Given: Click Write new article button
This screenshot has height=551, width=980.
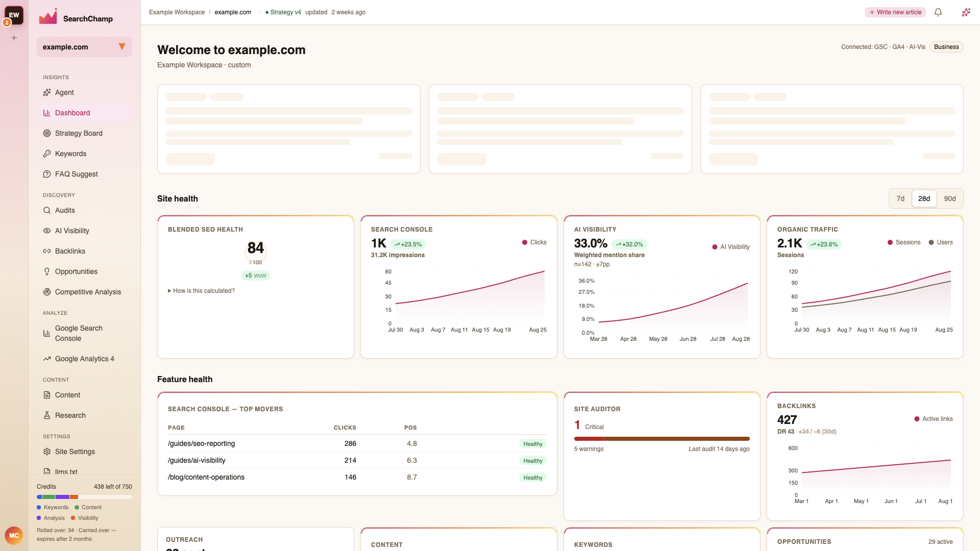Looking at the screenshot, I should [x=895, y=12].
